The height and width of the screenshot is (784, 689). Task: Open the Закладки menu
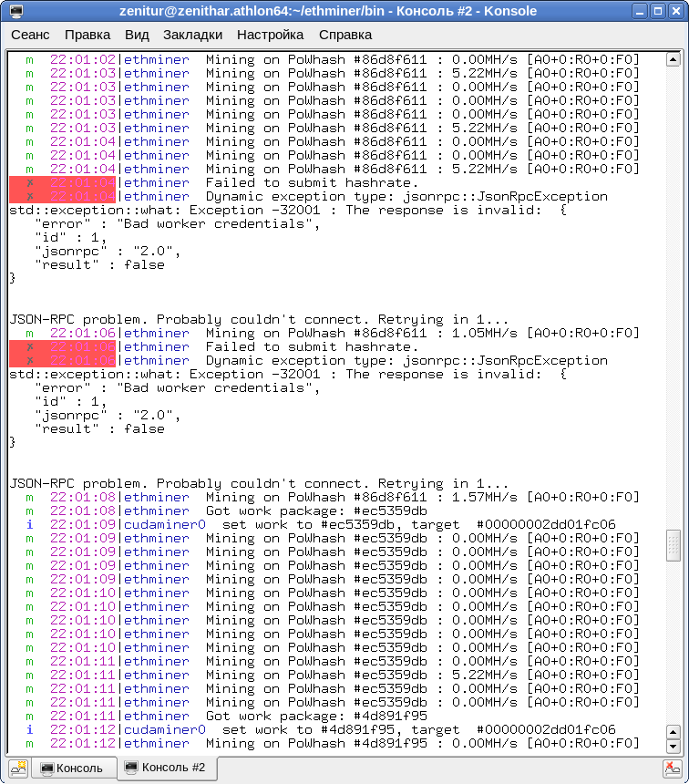tap(192, 35)
